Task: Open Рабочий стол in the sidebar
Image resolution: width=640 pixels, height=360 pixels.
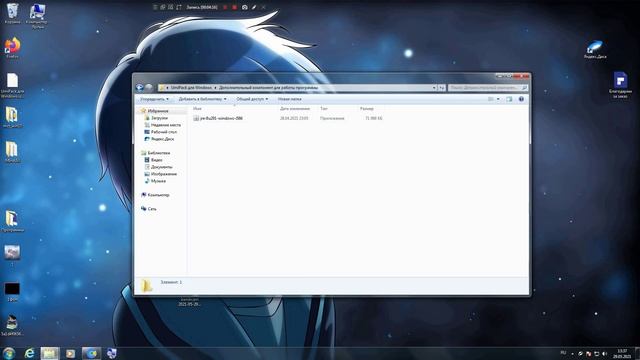Action: [162, 132]
